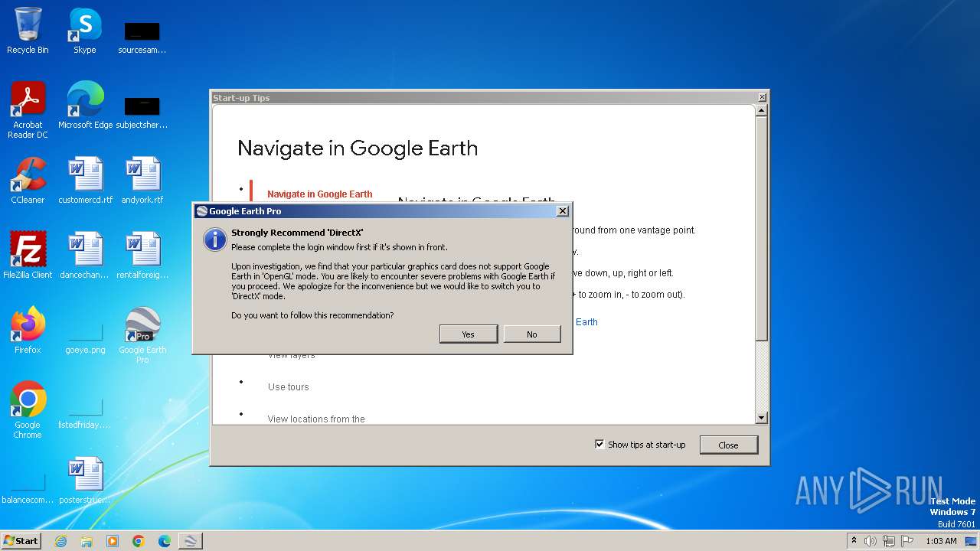Open the FileZilla Client shortcut

(x=28, y=256)
